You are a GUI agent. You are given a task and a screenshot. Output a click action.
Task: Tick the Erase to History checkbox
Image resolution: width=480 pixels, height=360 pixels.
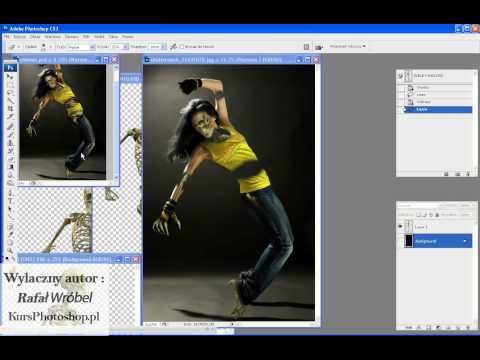coord(182,47)
